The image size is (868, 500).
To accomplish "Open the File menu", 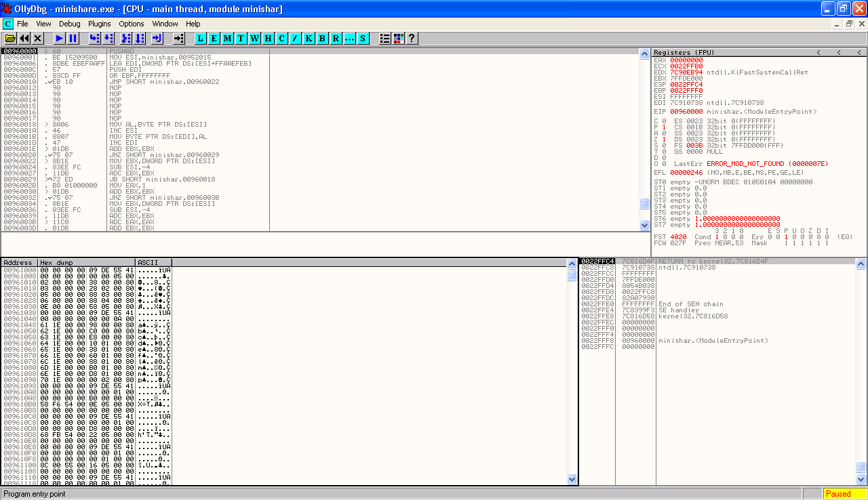I will [23, 24].
